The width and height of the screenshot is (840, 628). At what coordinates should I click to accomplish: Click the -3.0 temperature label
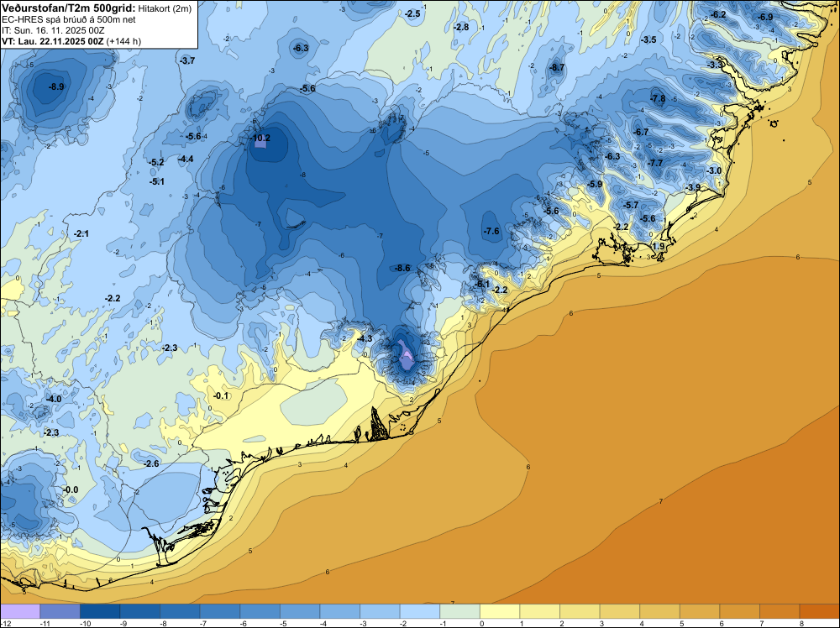(713, 170)
